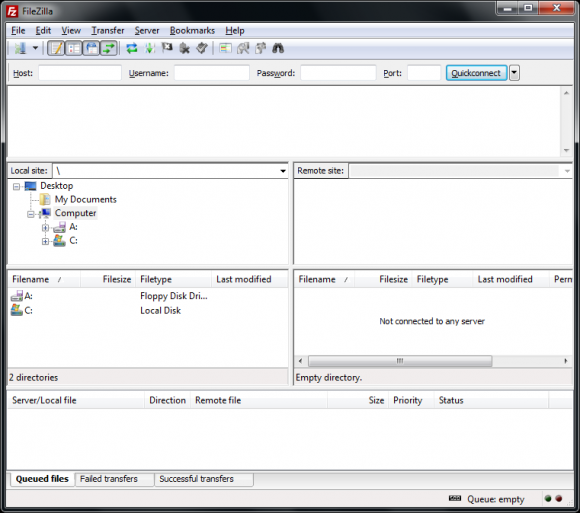Open the Server menu
This screenshot has width=580, height=513.
coord(147,30)
